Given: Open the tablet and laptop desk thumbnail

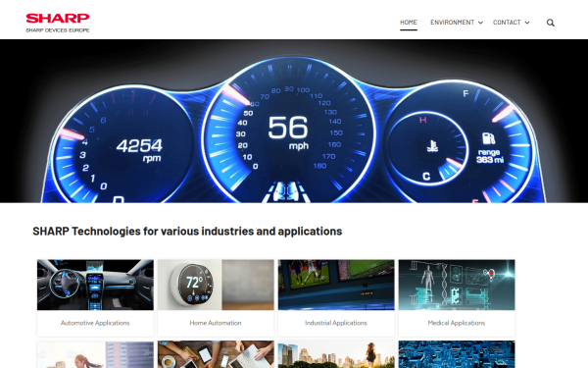Looking at the screenshot, I should point(216,354).
